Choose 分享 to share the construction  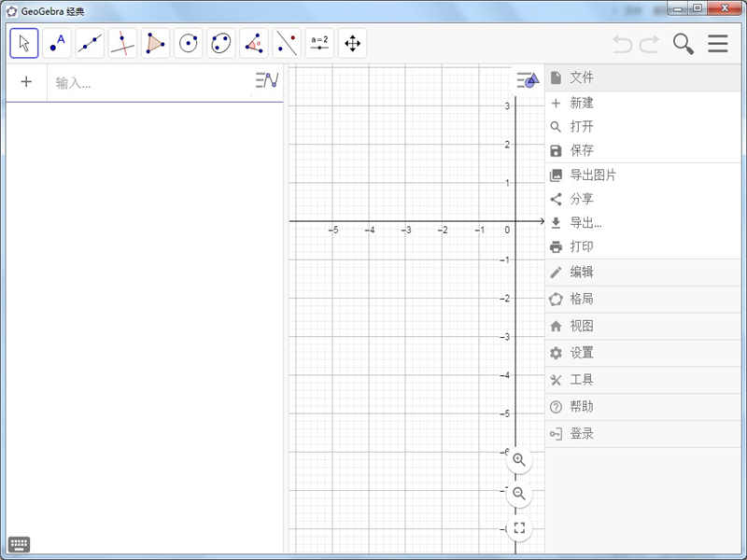pos(643,199)
